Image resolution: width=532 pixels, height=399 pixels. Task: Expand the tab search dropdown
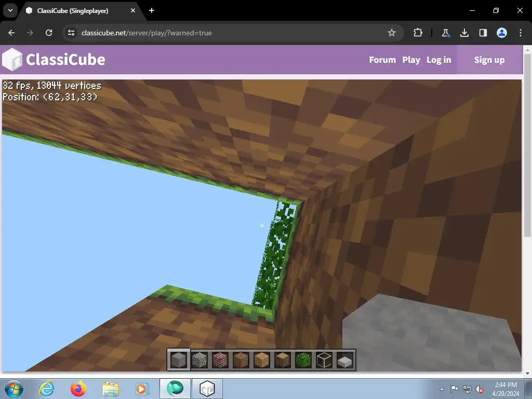(x=10, y=10)
